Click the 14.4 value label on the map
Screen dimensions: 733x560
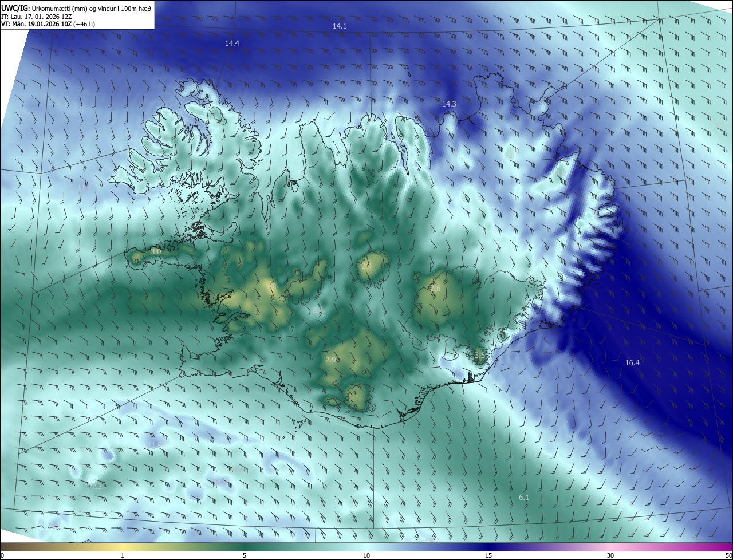[232, 44]
